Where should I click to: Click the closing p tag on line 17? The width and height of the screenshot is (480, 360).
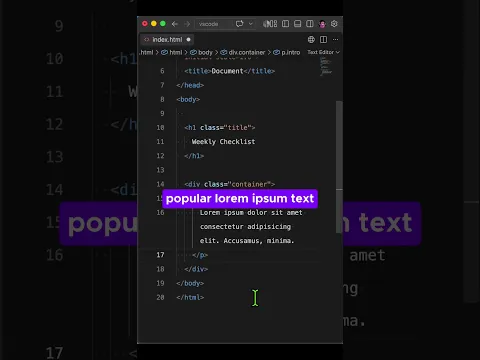200,255
